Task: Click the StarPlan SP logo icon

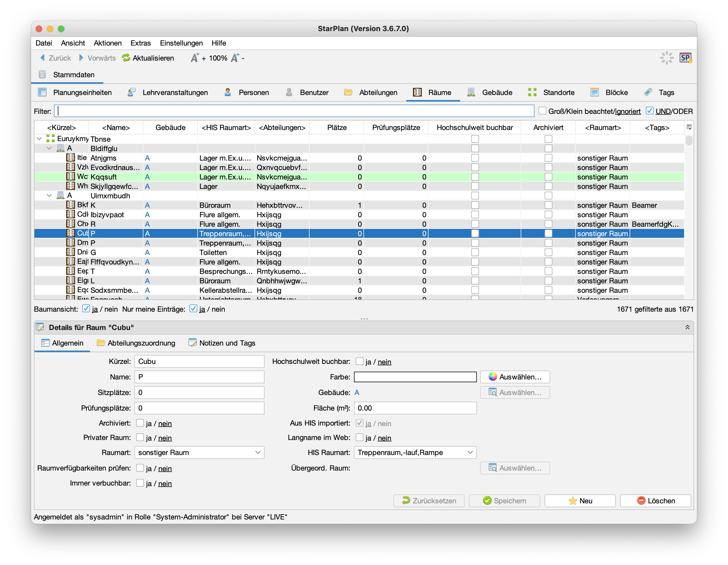Action: [x=685, y=58]
